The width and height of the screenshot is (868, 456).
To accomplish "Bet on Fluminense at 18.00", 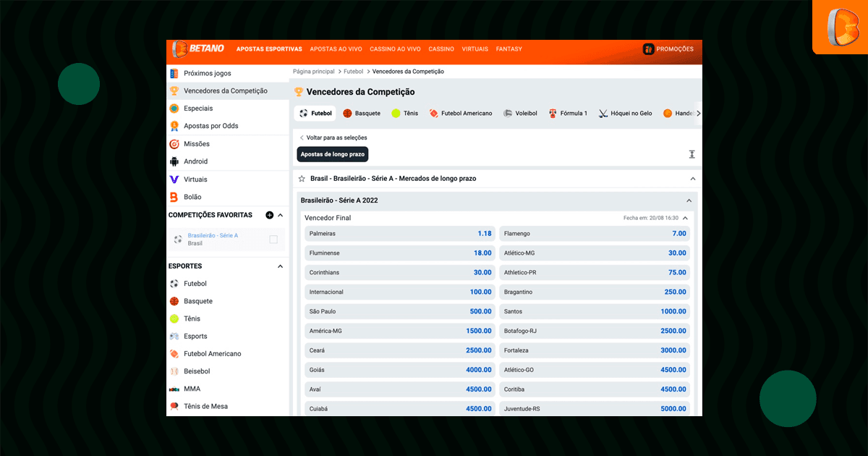I will tap(400, 253).
